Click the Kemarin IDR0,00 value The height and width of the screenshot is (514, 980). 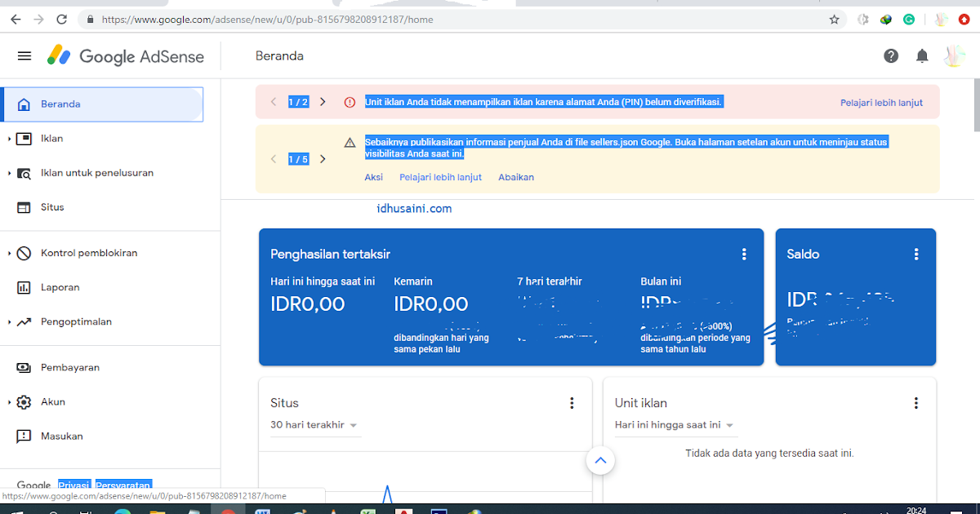tap(430, 304)
